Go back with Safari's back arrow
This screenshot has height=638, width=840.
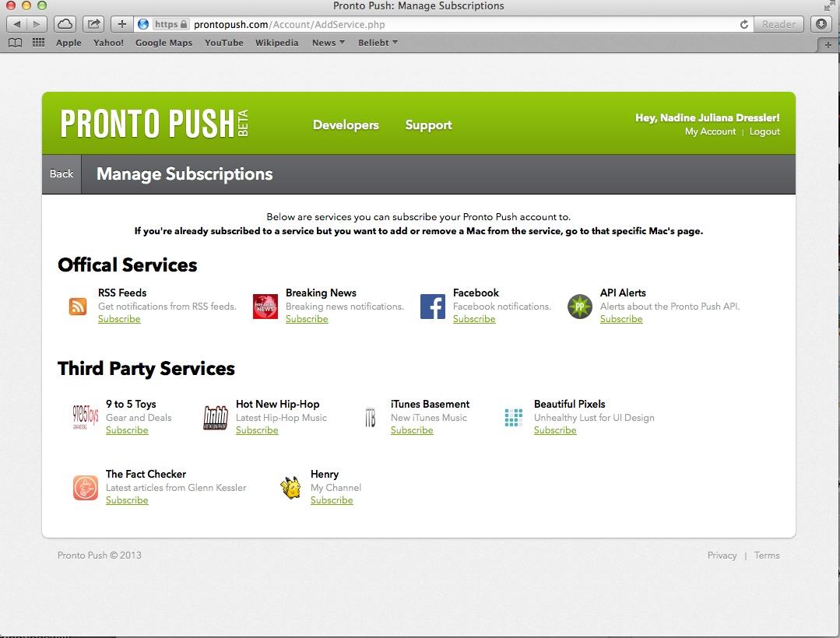tap(16, 24)
